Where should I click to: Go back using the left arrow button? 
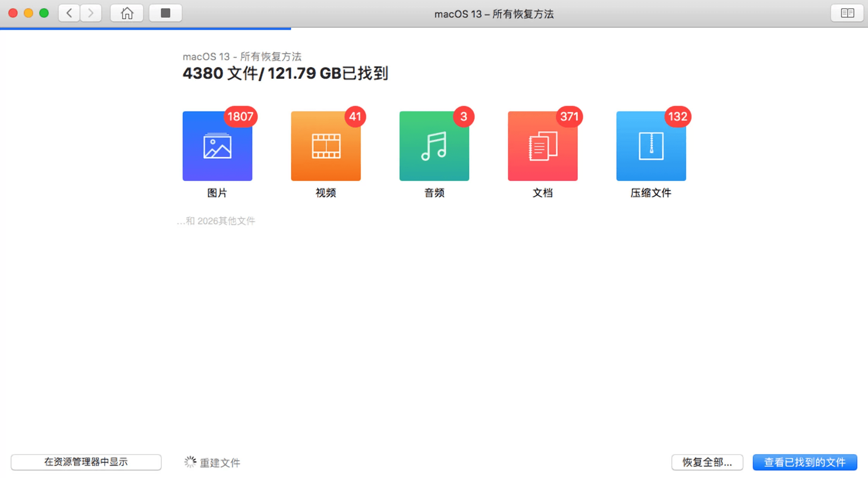[69, 12]
